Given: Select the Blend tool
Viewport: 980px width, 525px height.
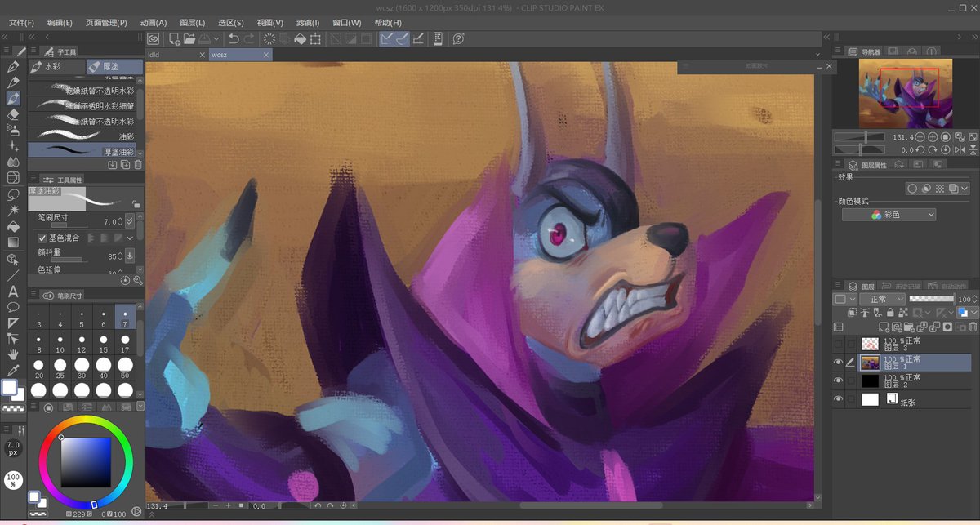Looking at the screenshot, I should click(13, 161).
